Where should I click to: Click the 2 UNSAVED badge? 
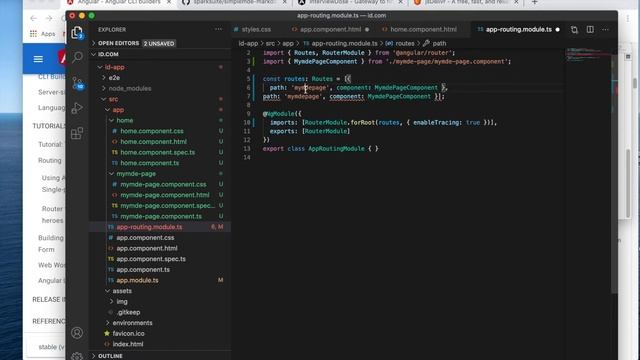click(x=159, y=43)
